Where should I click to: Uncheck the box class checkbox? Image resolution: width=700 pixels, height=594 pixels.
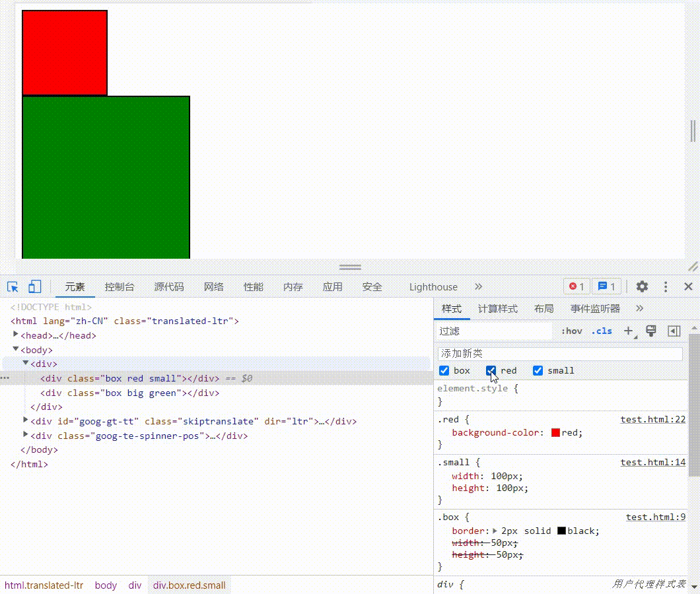click(x=444, y=370)
